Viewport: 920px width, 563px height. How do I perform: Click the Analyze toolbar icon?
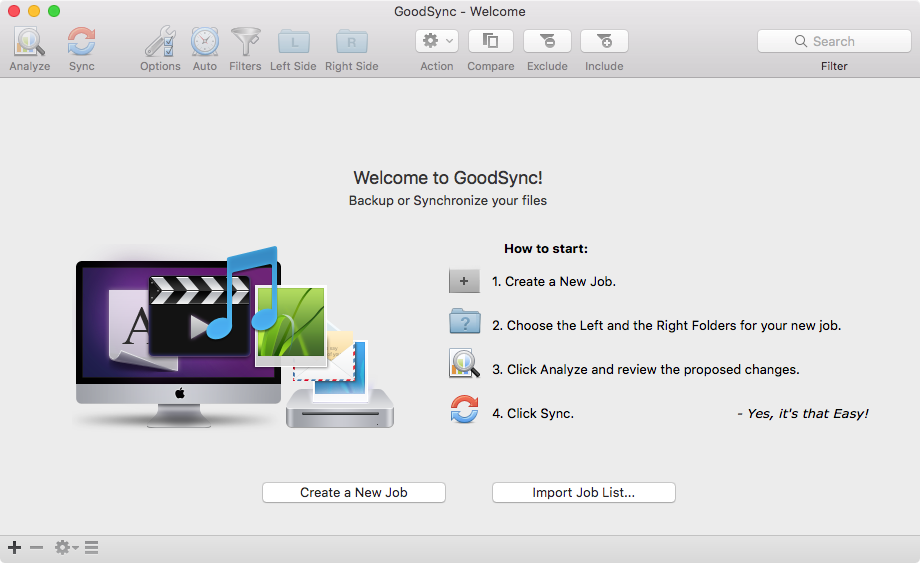point(29,42)
